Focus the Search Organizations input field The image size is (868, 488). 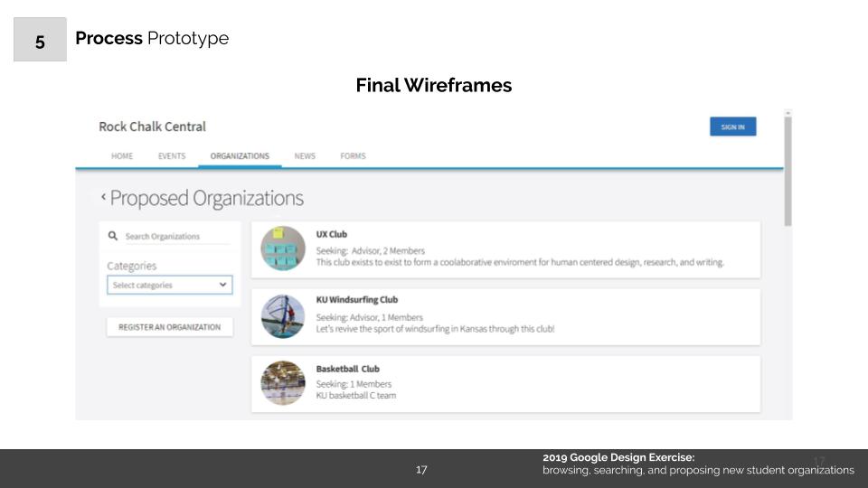tap(172, 237)
